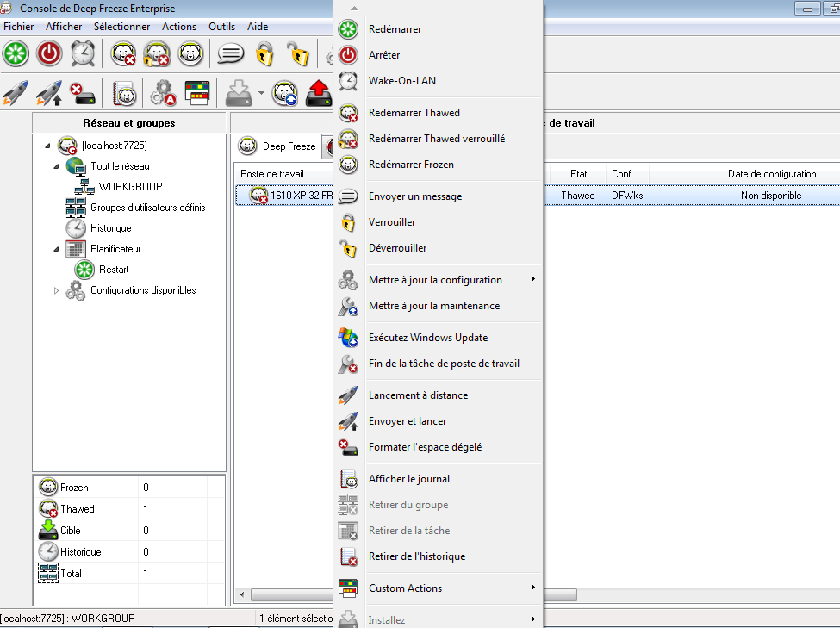Switch to the Deep Freeze tab
840x628 pixels.
278,146
